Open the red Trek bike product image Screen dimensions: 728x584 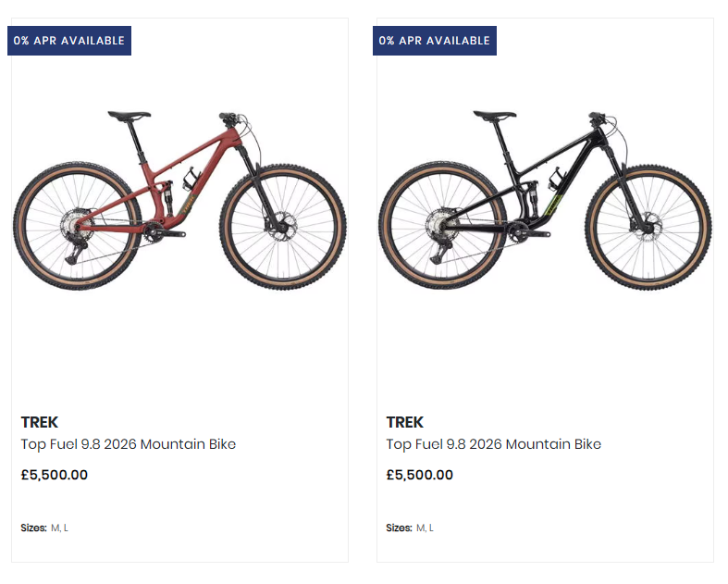click(179, 199)
